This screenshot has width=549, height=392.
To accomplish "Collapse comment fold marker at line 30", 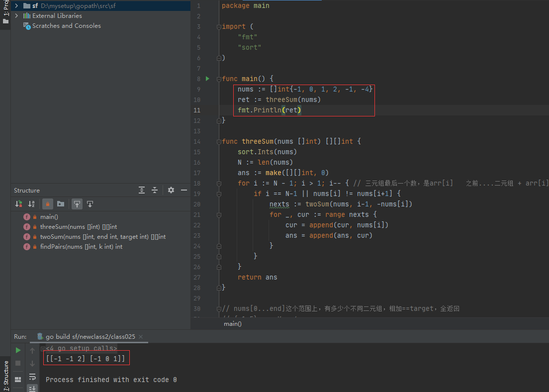I will [219, 309].
